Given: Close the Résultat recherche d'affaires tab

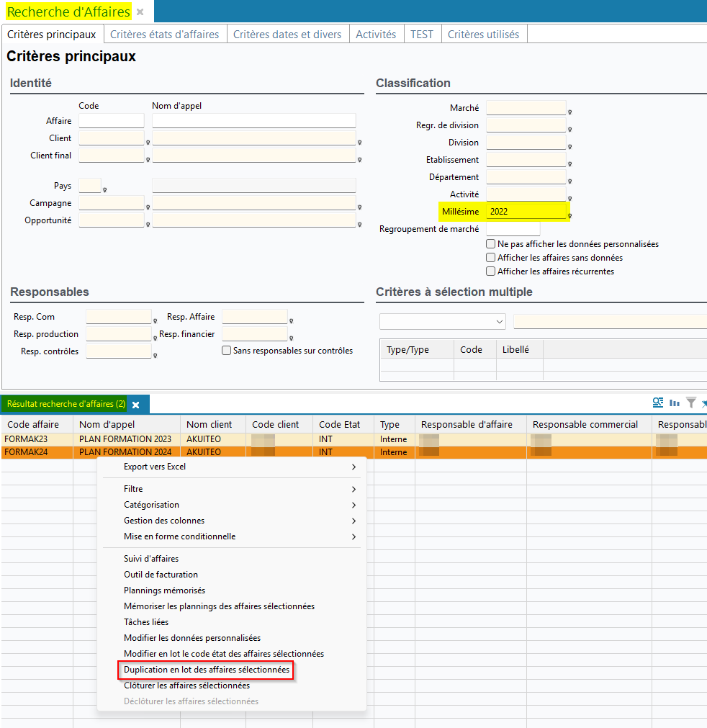Looking at the screenshot, I should click(x=135, y=405).
